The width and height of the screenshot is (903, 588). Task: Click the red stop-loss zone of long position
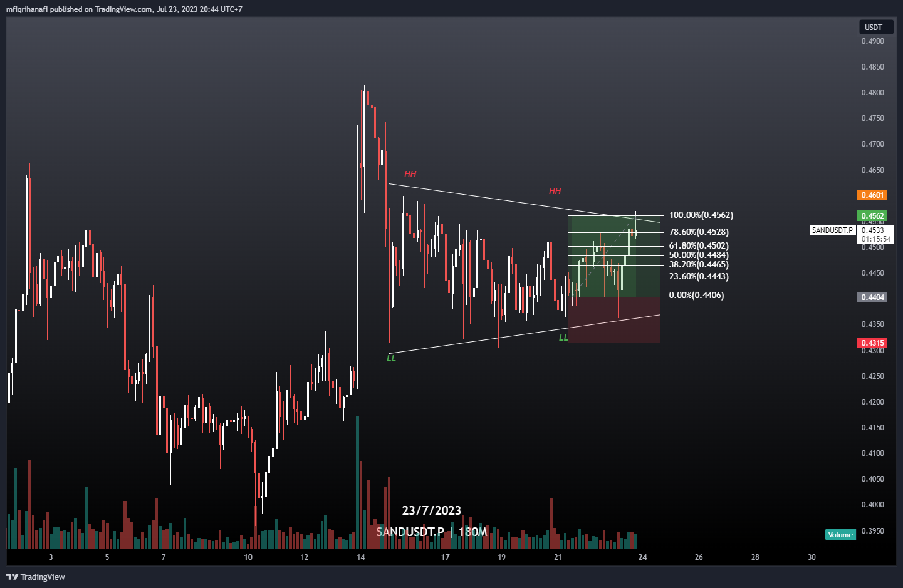pyautogui.click(x=614, y=319)
